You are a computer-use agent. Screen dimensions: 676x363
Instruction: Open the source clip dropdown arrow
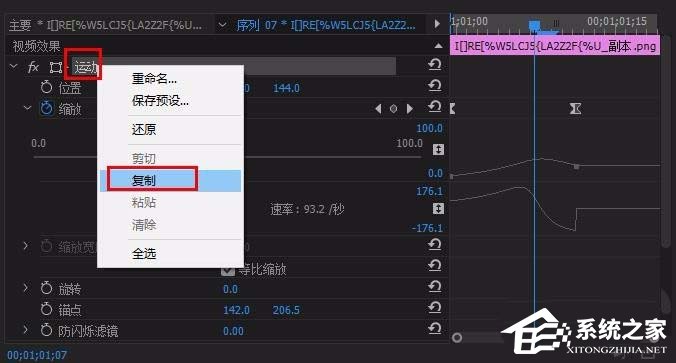tap(222, 25)
